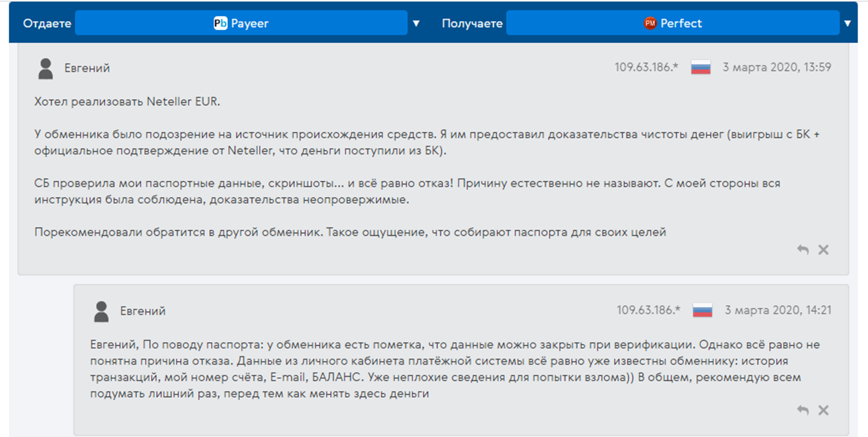The image size is (868, 437).
Task: Open author name Евгений on first comment
Action: pyautogui.click(x=87, y=68)
